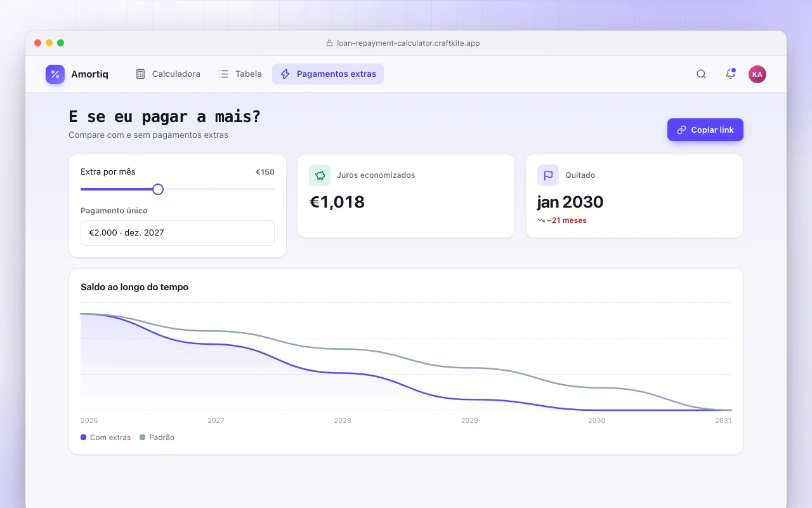The height and width of the screenshot is (508, 812).
Task: Click the 2031 axis label on chart
Action: click(x=723, y=420)
